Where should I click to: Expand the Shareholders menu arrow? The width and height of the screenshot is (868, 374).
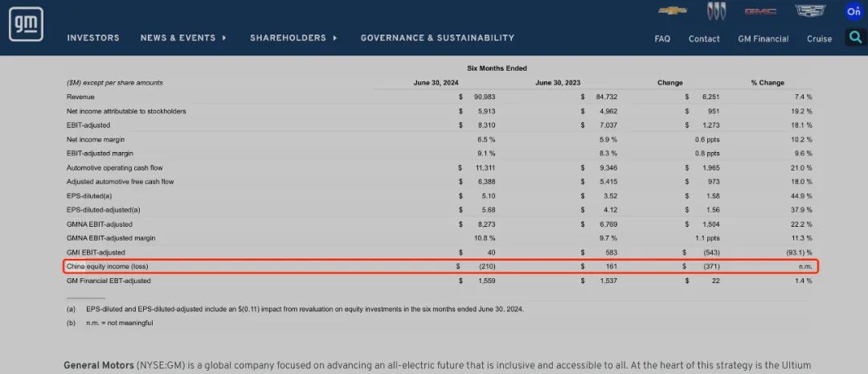pos(334,38)
